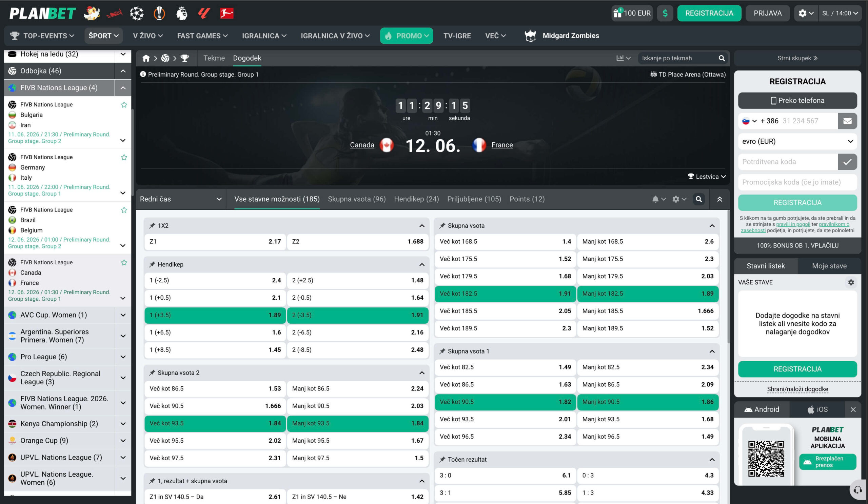Image resolution: width=868 pixels, height=504 pixels.
Task: Expand the AVC Cup. Women league
Action: [x=67, y=315]
